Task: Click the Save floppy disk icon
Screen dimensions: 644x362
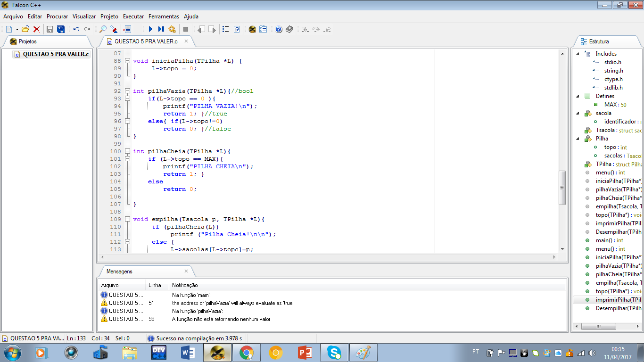Action: click(x=50, y=29)
